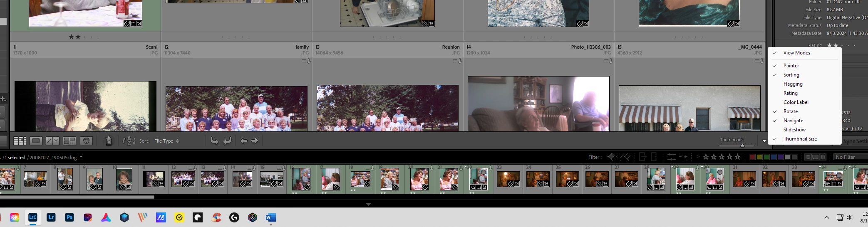The width and height of the screenshot is (868, 227).
Task: Filter by master photos kind icon
Action: [x=808, y=157]
